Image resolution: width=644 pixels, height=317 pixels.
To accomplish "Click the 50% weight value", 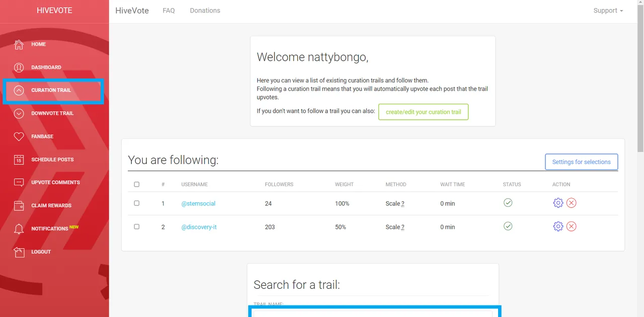I will pos(341,227).
